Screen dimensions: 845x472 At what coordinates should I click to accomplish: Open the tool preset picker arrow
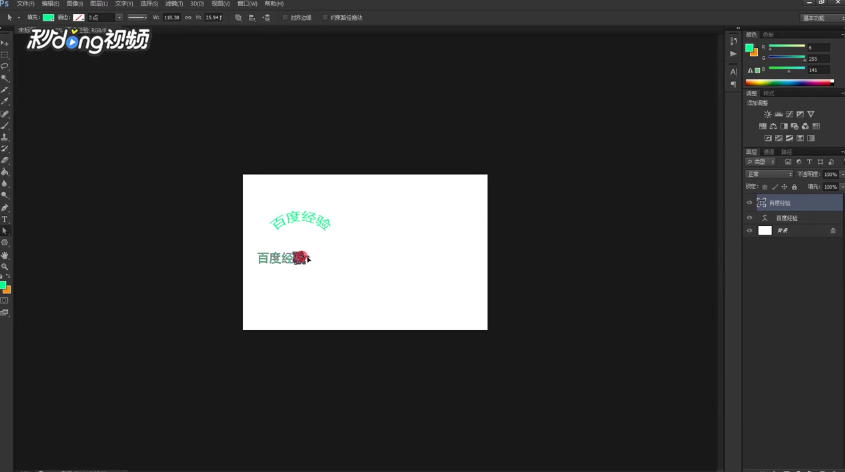click(x=18, y=18)
